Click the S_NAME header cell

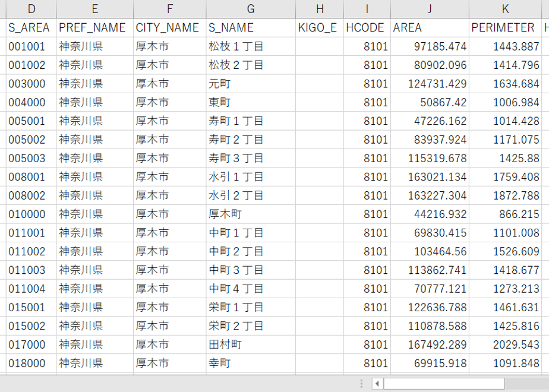click(x=251, y=28)
